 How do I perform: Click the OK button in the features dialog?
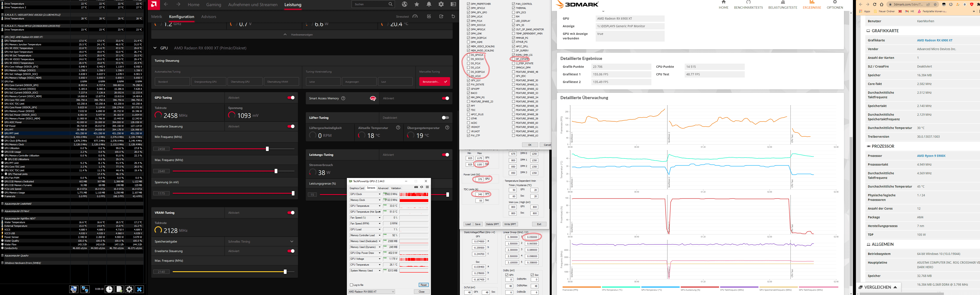click(x=530, y=145)
